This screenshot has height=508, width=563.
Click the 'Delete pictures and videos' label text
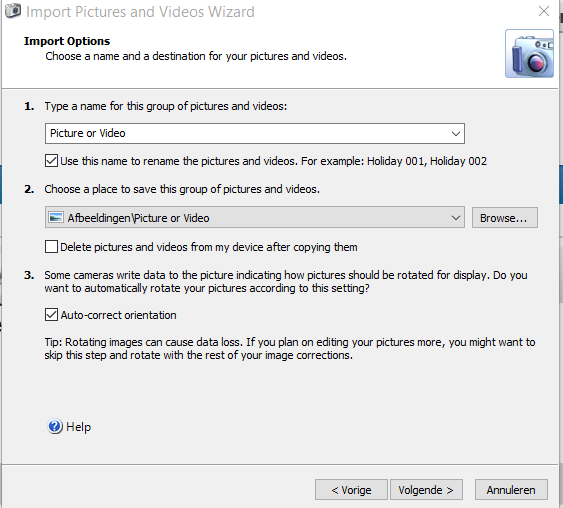pos(209,247)
